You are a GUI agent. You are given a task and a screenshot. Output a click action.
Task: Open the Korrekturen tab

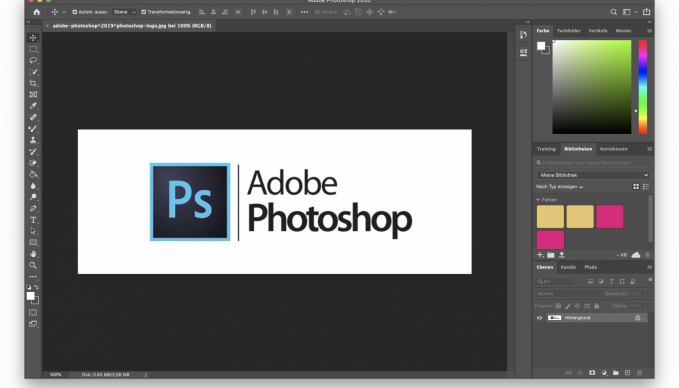(x=614, y=149)
